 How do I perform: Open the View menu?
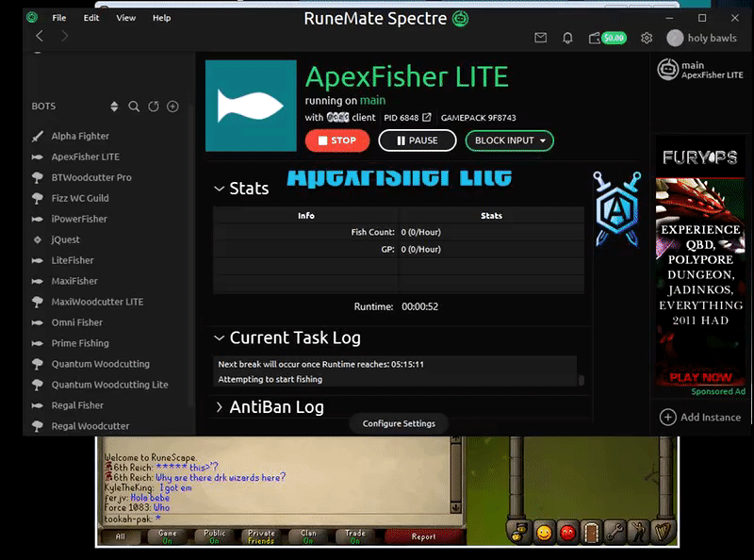pyautogui.click(x=125, y=18)
